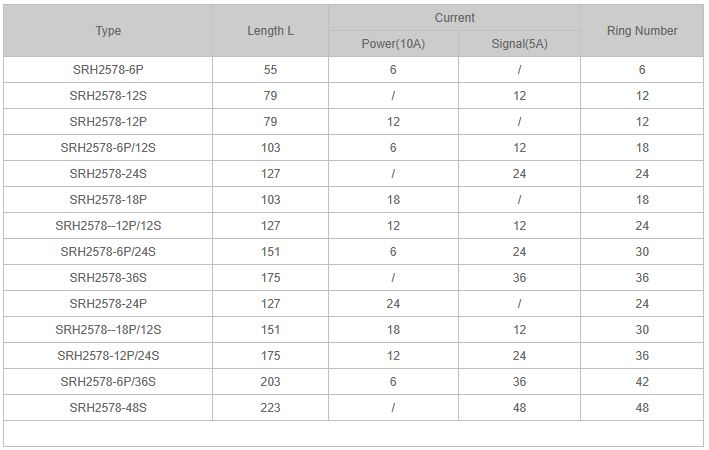Select the SRH2578-6P/12S type cell
This screenshot has height=450, width=709.
108,148
